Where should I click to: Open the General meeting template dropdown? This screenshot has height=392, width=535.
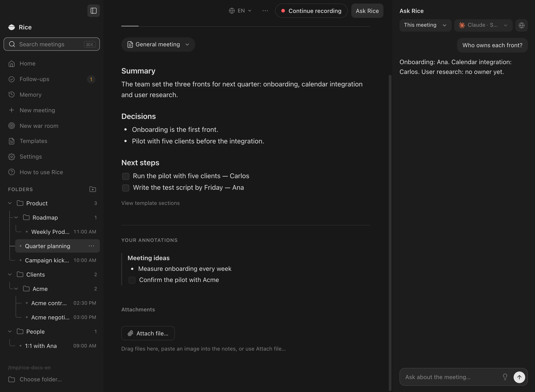pos(158,45)
